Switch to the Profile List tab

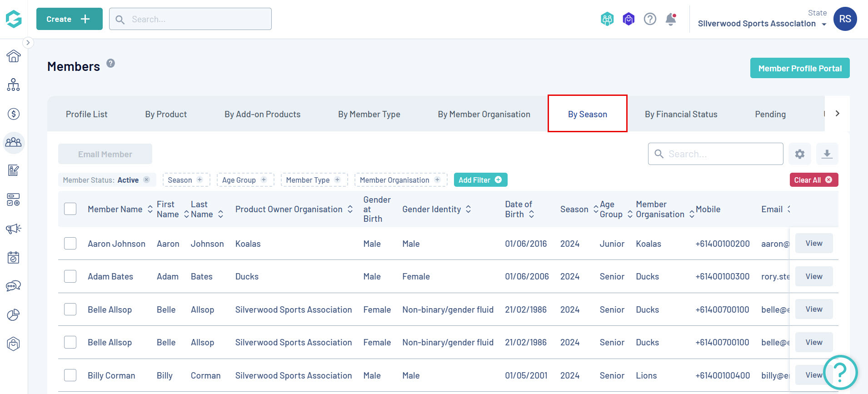point(87,115)
